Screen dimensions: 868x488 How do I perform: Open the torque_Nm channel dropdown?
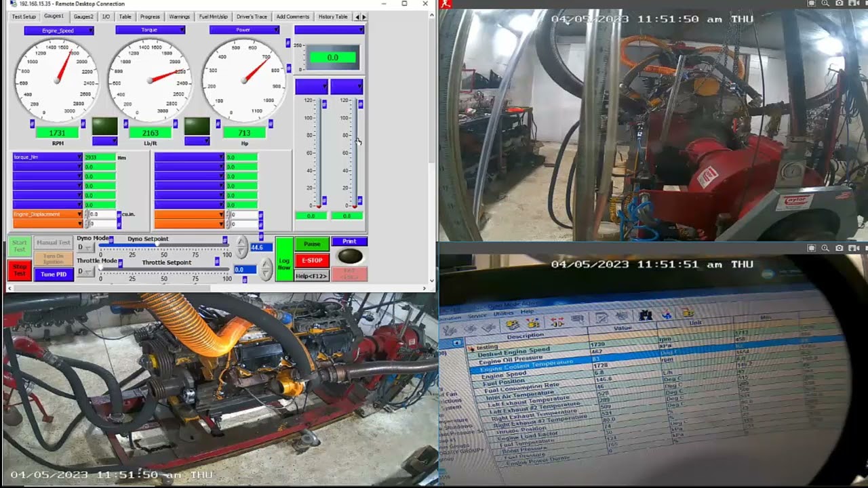point(47,157)
